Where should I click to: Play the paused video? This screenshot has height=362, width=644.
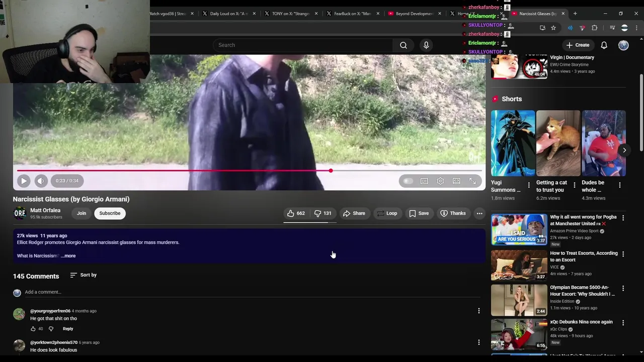tap(24, 181)
